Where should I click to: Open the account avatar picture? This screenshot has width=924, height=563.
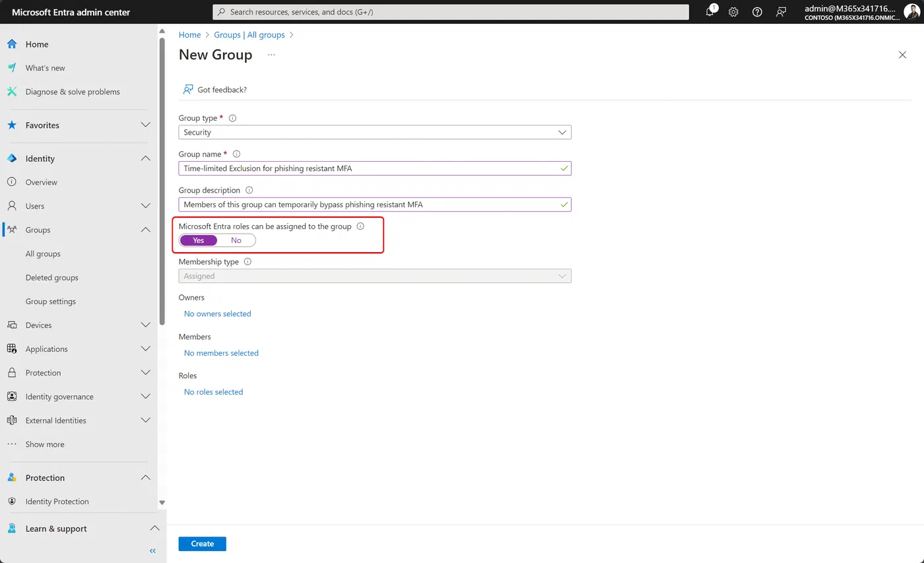point(911,12)
